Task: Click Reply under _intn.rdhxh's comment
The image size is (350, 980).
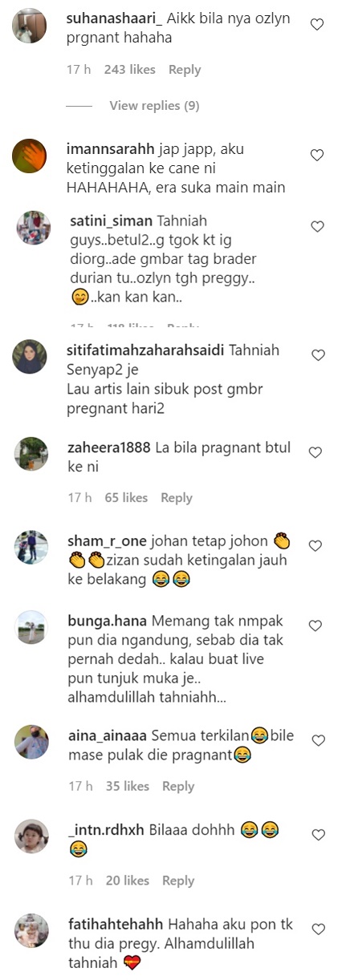Action: pyautogui.click(x=178, y=881)
